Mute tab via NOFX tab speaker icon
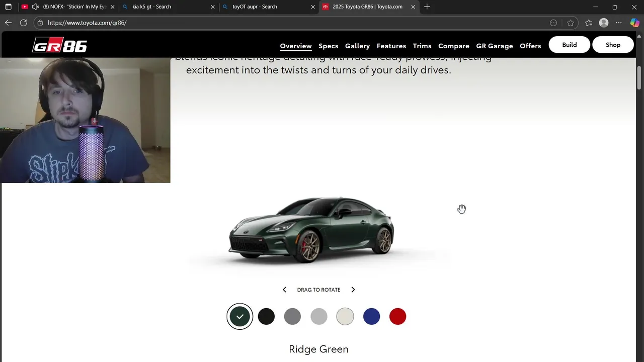 tap(35, 7)
